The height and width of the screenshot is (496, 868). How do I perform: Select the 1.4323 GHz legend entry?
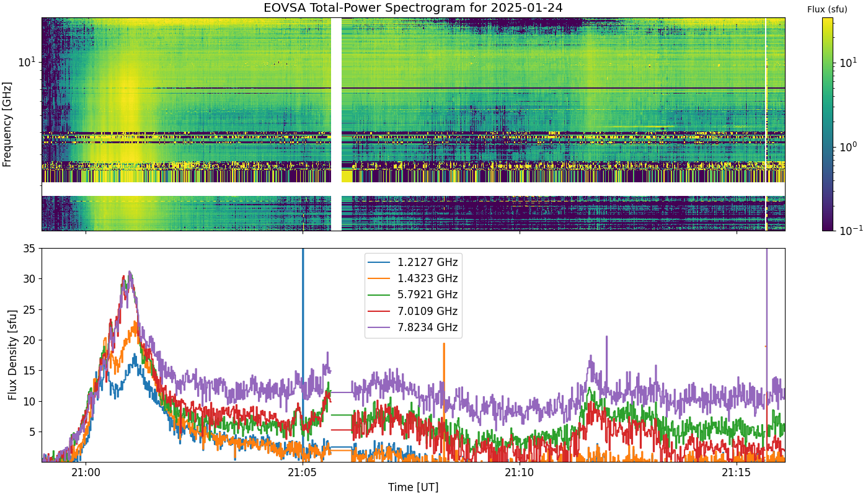pos(414,278)
